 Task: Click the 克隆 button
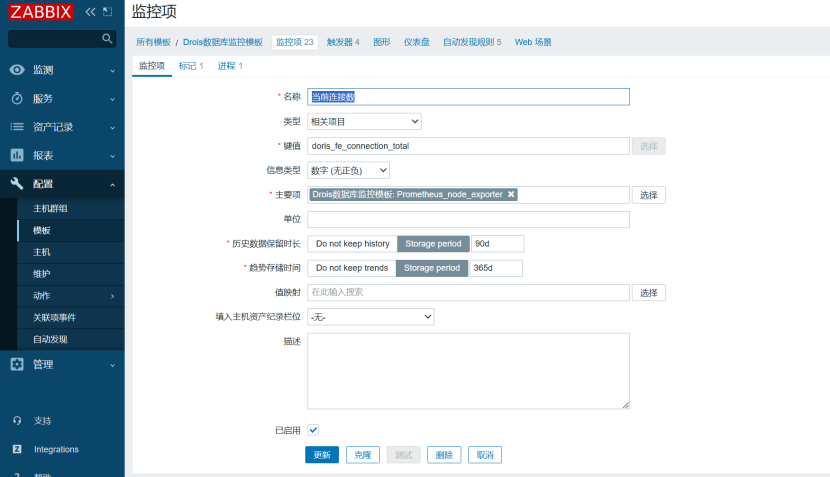click(363, 455)
